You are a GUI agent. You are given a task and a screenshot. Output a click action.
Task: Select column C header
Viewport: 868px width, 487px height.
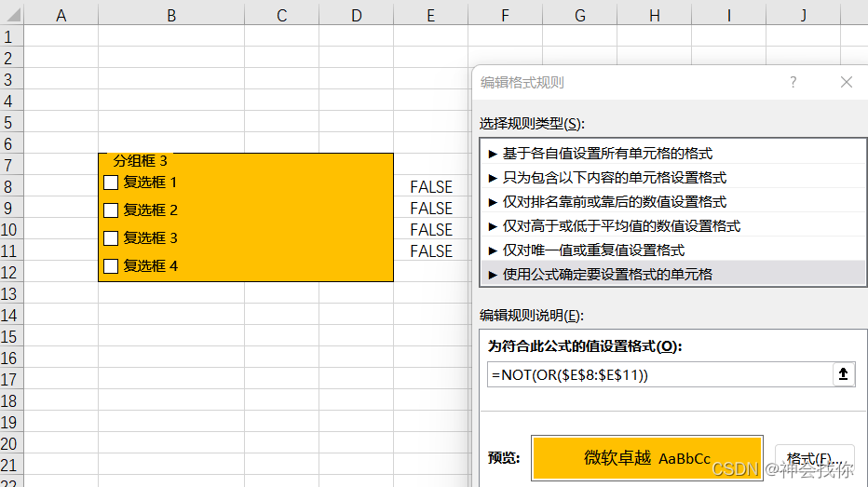point(282,16)
